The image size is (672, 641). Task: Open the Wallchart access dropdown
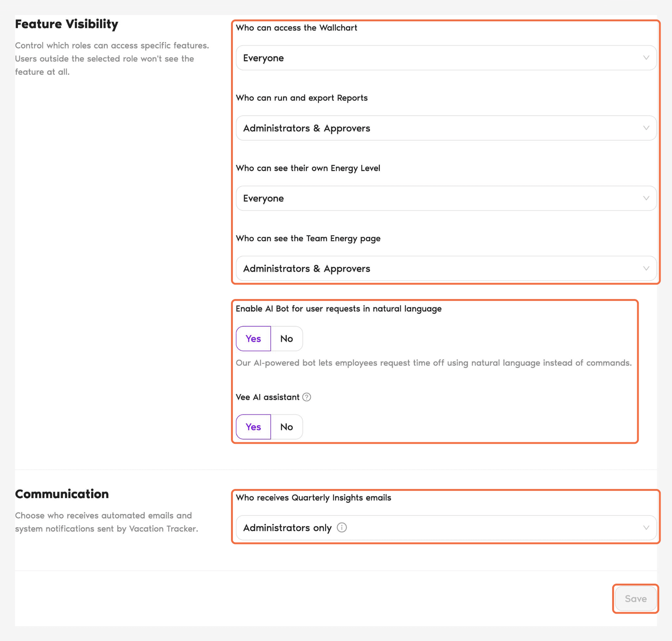pos(446,58)
